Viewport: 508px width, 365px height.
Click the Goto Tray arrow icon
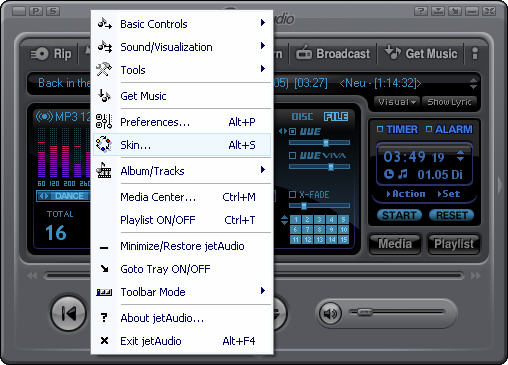pyautogui.click(x=104, y=268)
